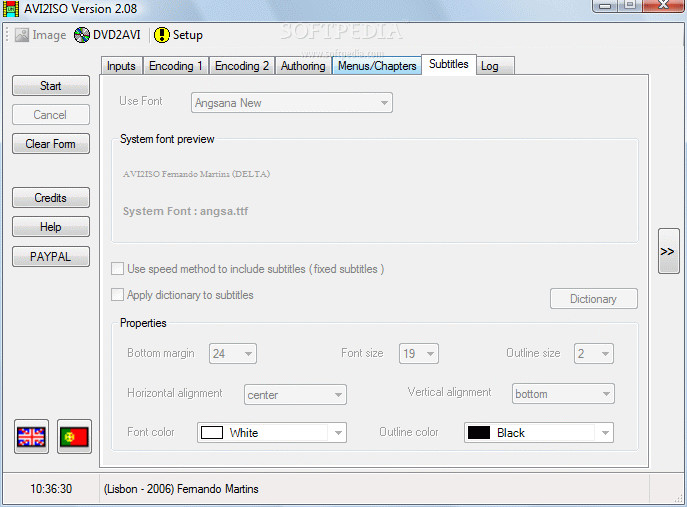Click the Clear Form button
Image resolution: width=687 pixels, height=507 pixels.
click(51, 144)
